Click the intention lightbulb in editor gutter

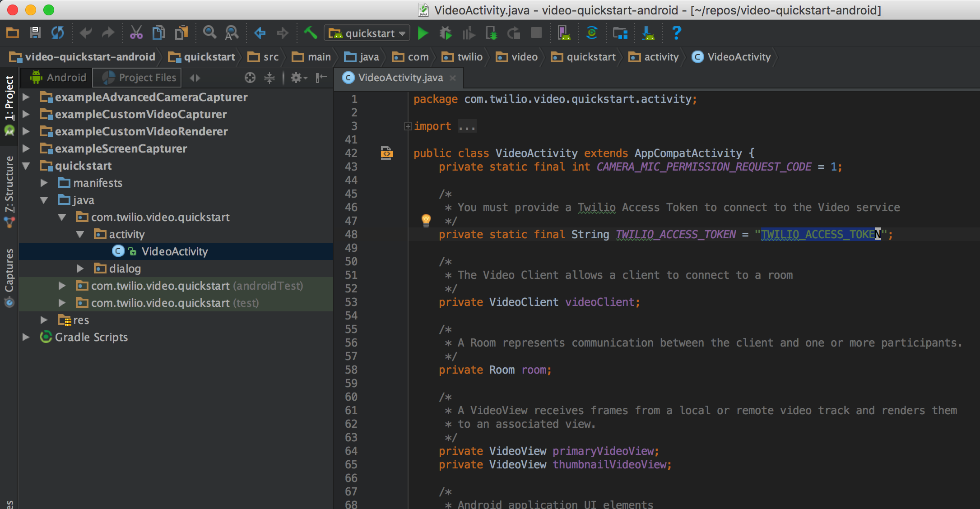click(426, 220)
